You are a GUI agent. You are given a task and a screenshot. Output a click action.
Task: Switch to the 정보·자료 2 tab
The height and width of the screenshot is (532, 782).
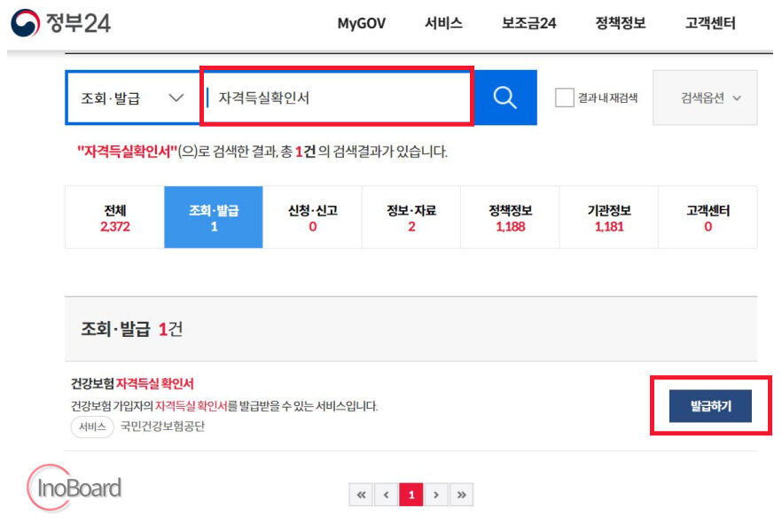[411, 217]
